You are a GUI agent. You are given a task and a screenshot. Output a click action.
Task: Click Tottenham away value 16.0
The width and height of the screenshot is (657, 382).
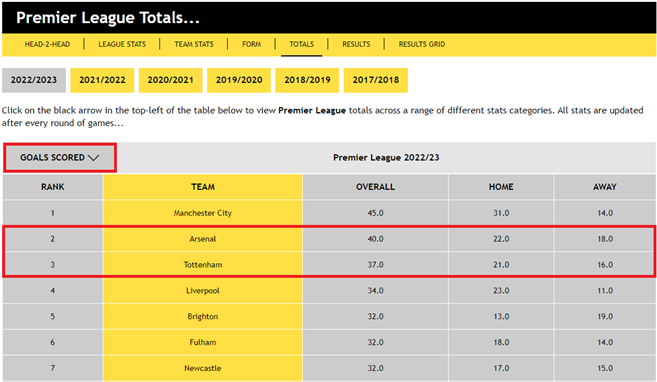pos(605,265)
